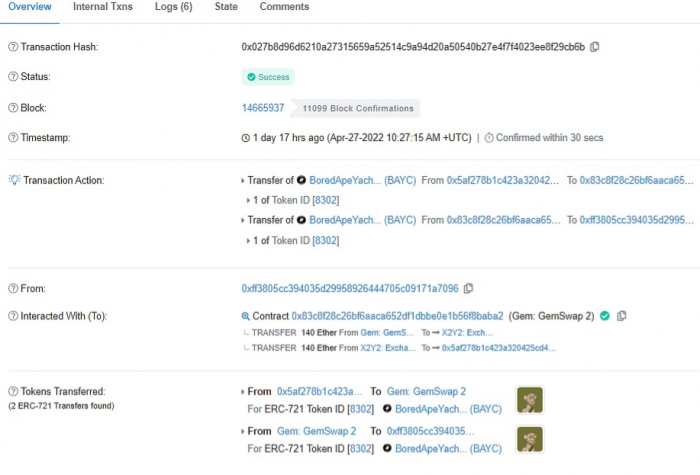Click first Bored Ape NFT thumbnail
The image size is (700, 475).
pyautogui.click(x=530, y=400)
